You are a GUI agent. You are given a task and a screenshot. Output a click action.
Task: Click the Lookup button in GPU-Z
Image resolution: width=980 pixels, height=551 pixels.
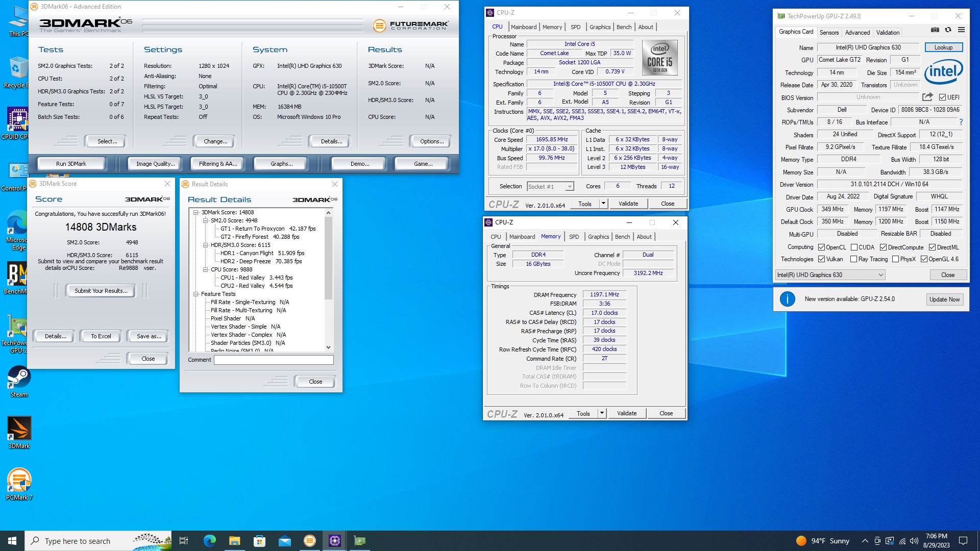pyautogui.click(x=943, y=47)
